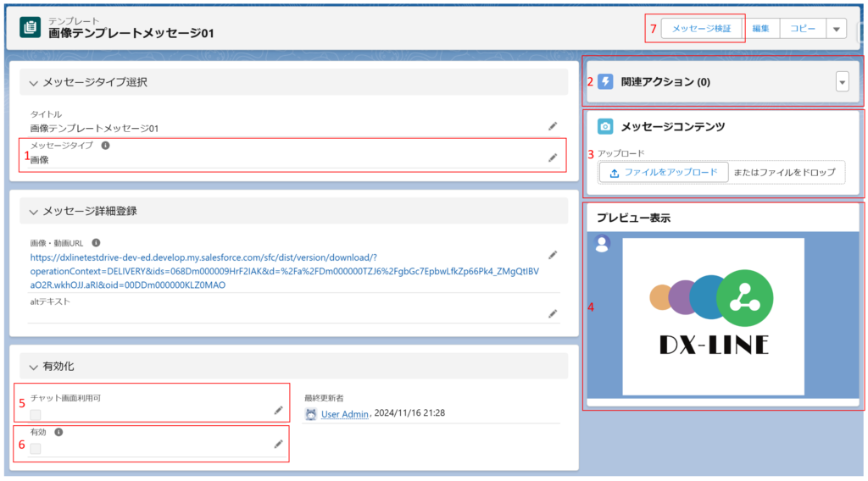This screenshot has height=481, width=868.
Task: Open the 関連アクション dropdown arrow
Action: click(x=842, y=82)
